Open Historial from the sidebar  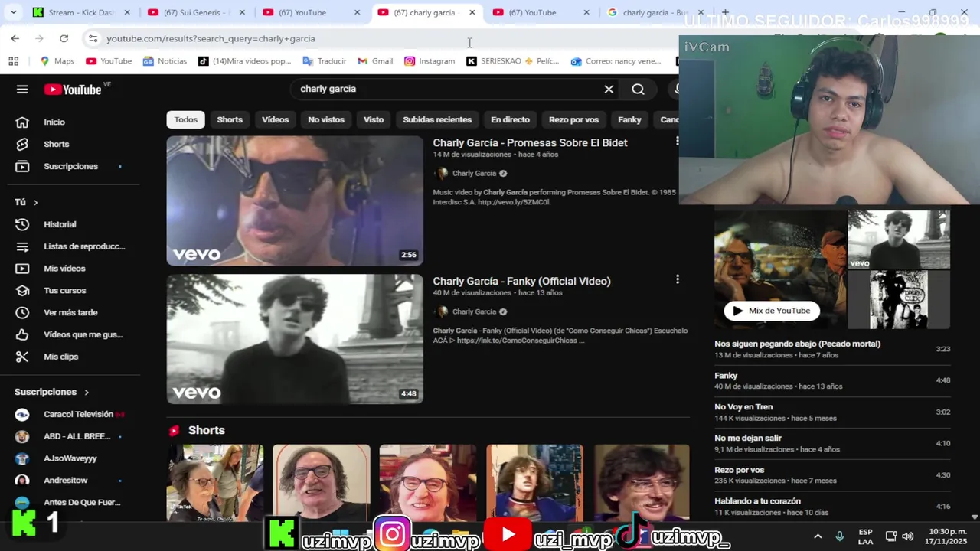60,224
